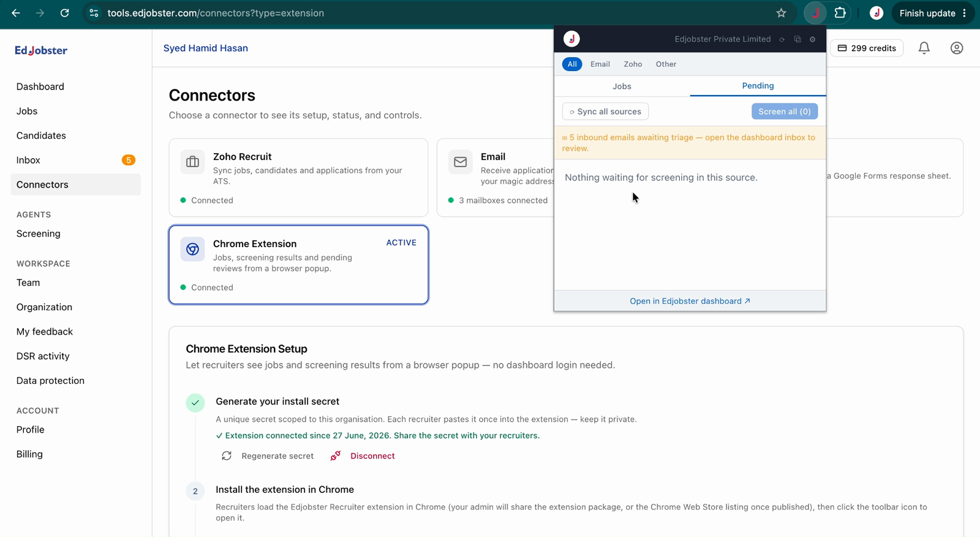Viewport: 980px width, 537px height.
Task: Click '3 mailboxes connected' status text
Action: (x=503, y=200)
